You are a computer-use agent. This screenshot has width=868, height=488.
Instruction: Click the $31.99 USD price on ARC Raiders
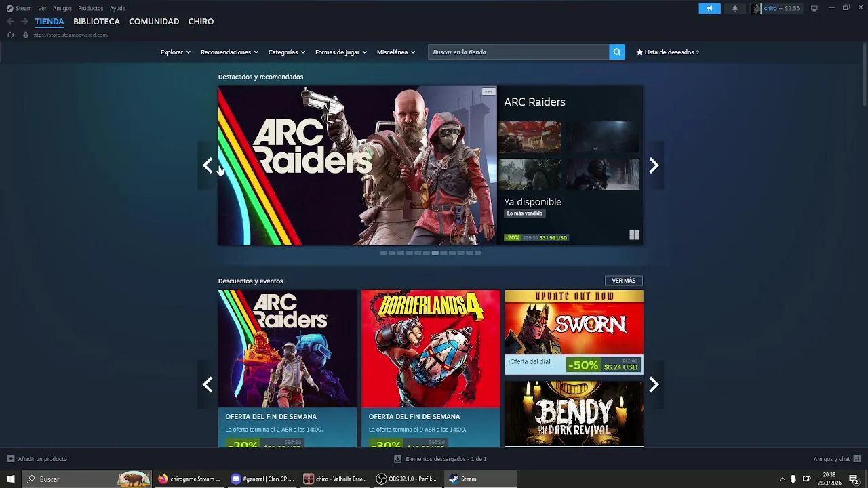[553, 238]
